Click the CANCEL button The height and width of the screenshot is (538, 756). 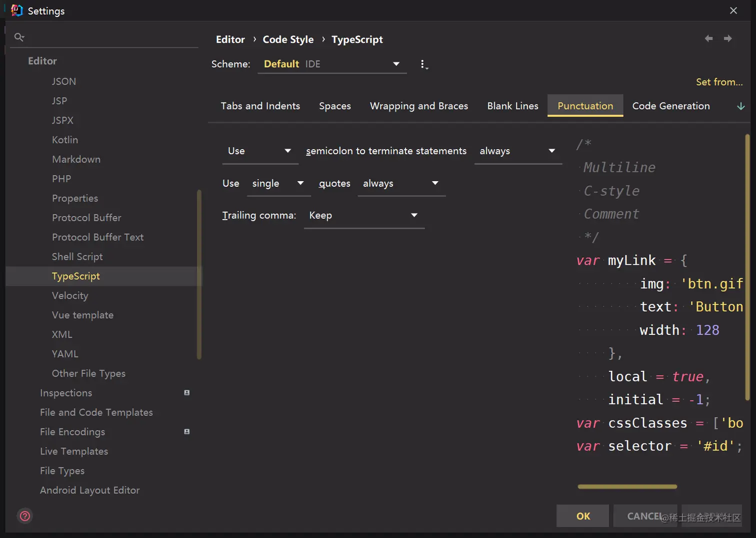point(645,516)
